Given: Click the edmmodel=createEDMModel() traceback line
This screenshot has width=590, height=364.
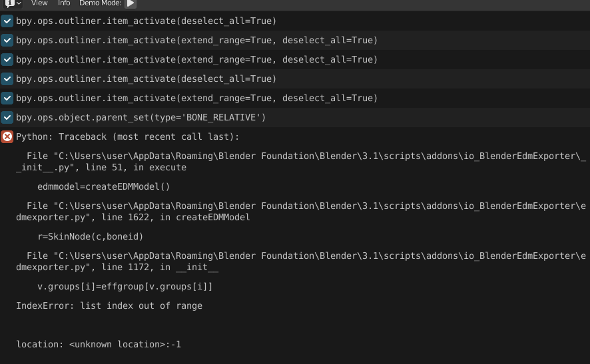Looking at the screenshot, I should tap(103, 186).
